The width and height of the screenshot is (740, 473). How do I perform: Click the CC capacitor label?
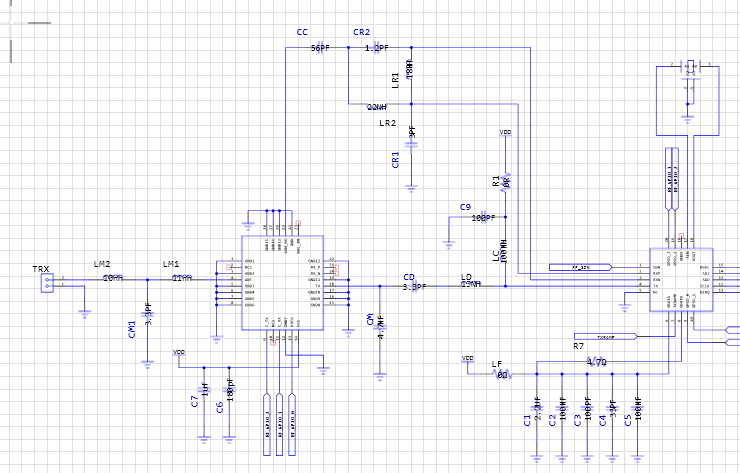[x=302, y=32]
